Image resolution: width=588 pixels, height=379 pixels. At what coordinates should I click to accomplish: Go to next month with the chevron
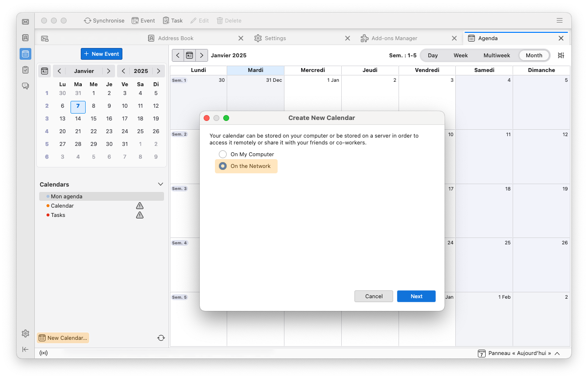pos(109,71)
